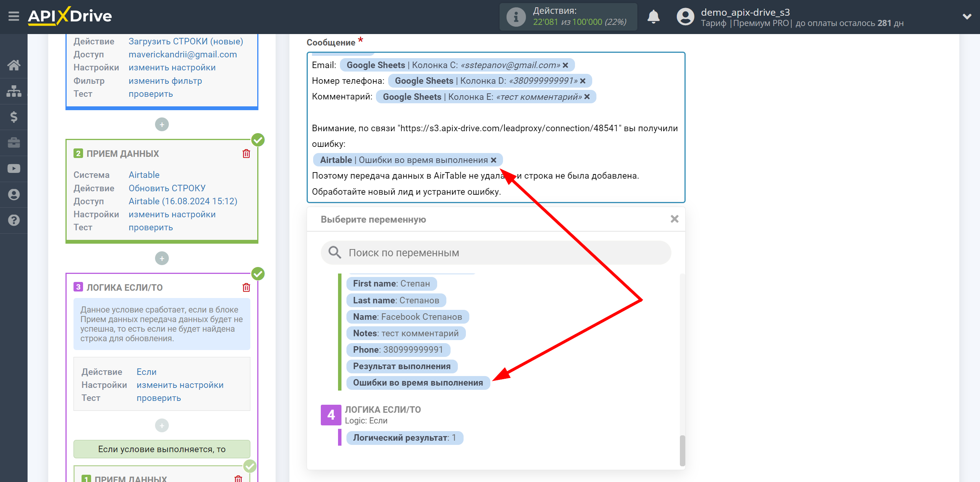Focus the Поиск по переменным field

496,252
